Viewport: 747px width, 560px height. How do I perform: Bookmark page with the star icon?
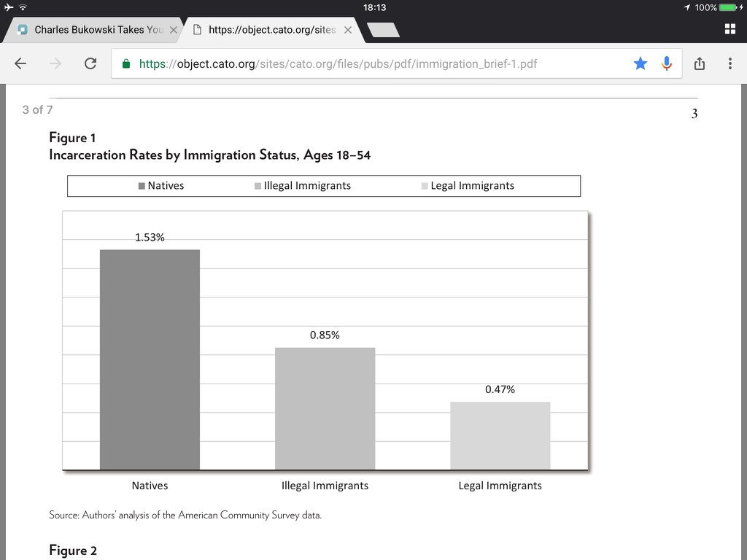click(x=640, y=63)
